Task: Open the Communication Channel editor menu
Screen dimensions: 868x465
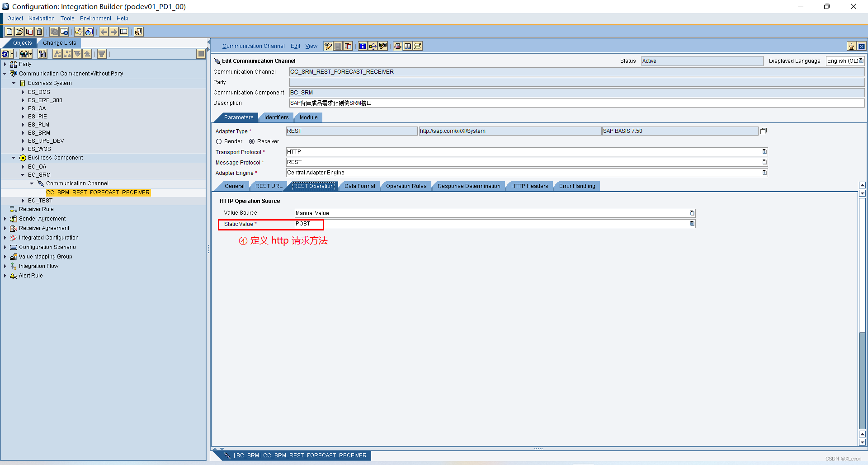Action: click(x=253, y=46)
